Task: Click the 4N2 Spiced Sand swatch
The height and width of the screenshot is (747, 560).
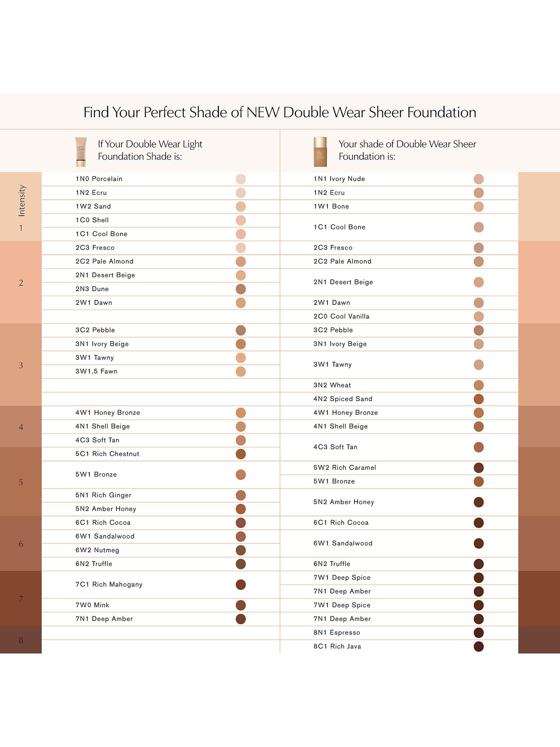Action: [479, 399]
